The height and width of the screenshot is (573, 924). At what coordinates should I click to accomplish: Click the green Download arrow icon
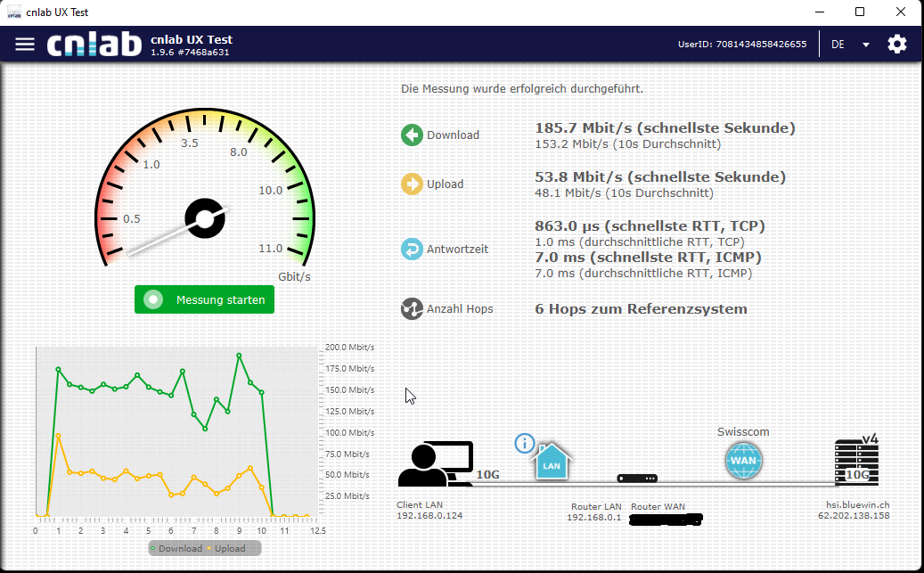(412, 135)
